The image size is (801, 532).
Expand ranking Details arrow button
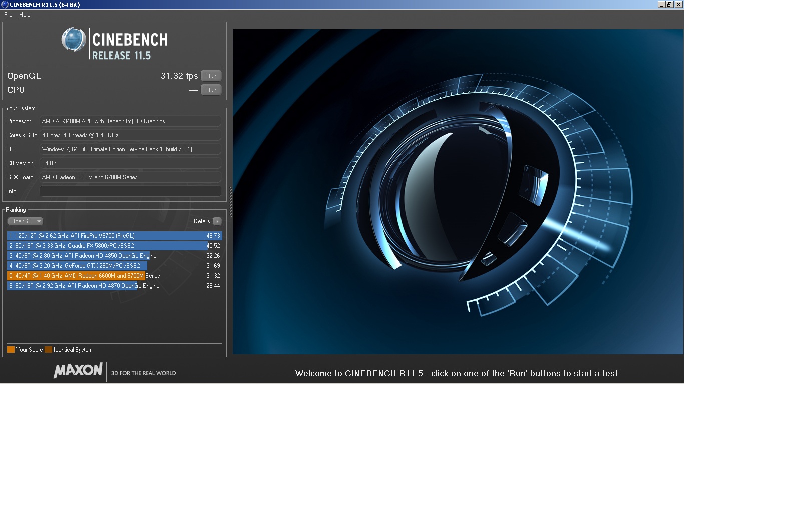pyautogui.click(x=217, y=221)
